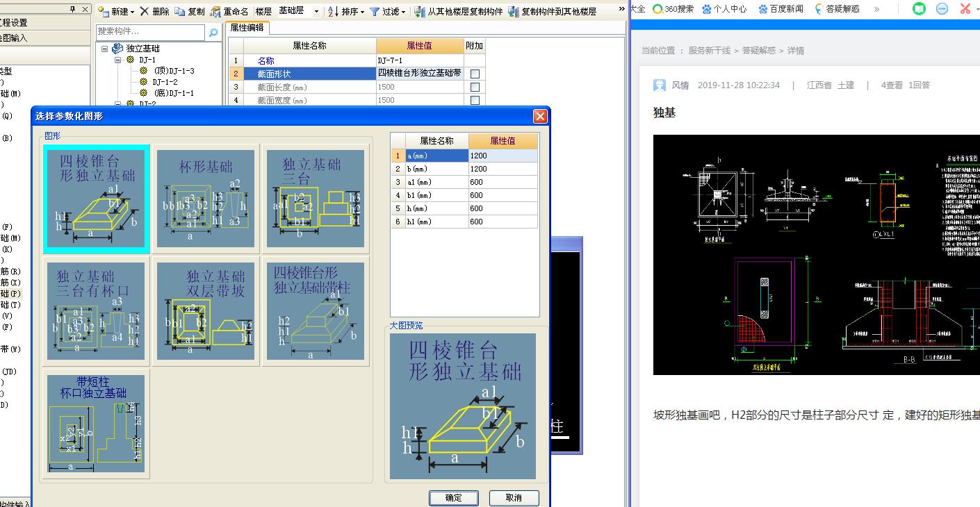
Task: Click the CAD drawing image in the web page
Action: pyautogui.click(x=817, y=255)
